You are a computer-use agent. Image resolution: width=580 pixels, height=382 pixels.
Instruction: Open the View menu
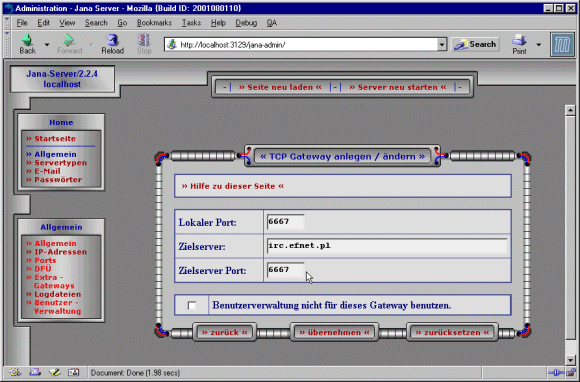pos(67,23)
